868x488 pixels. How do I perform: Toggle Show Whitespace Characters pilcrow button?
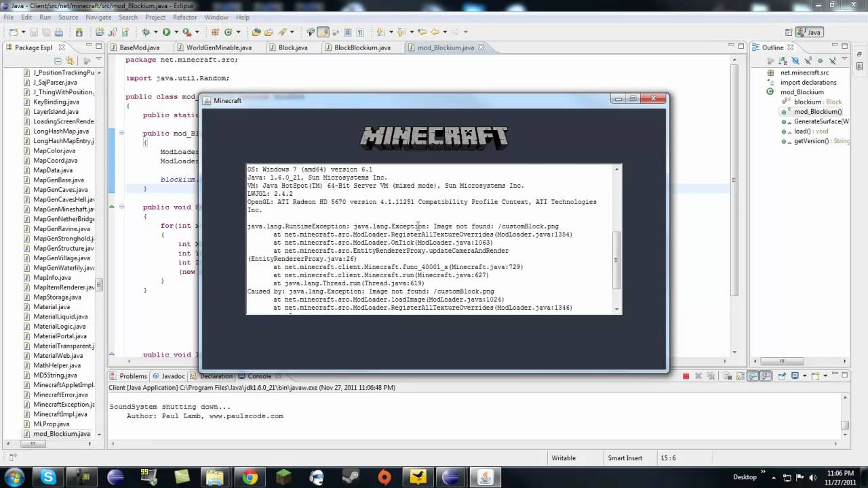coord(360,32)
